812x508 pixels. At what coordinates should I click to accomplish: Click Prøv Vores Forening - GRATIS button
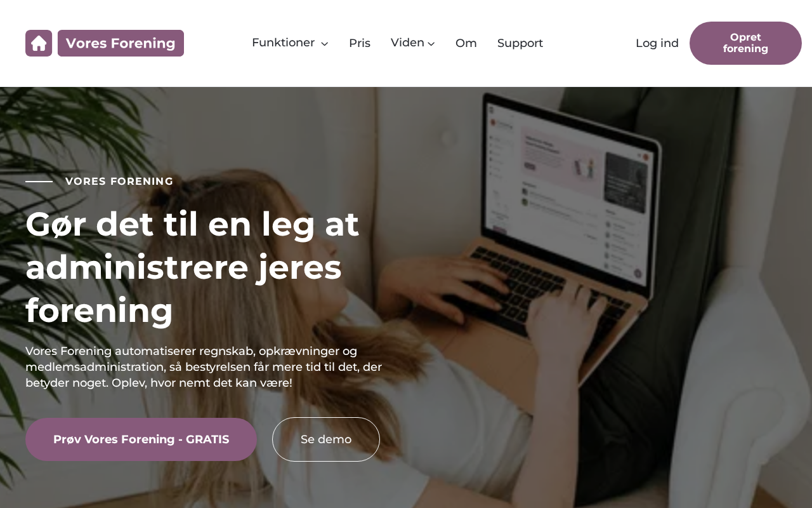coord(141,439)
